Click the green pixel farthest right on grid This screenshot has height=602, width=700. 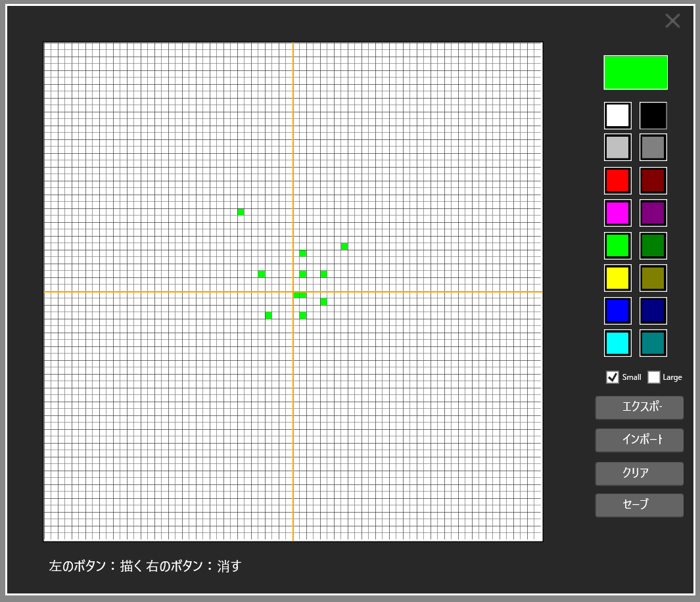tap(344, 246)
